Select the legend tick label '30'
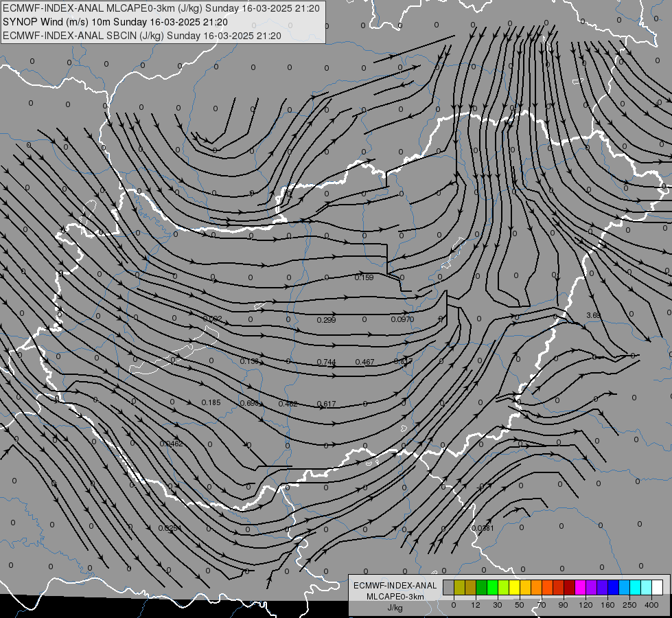This screenshot has width=672, height=618. 498,605
